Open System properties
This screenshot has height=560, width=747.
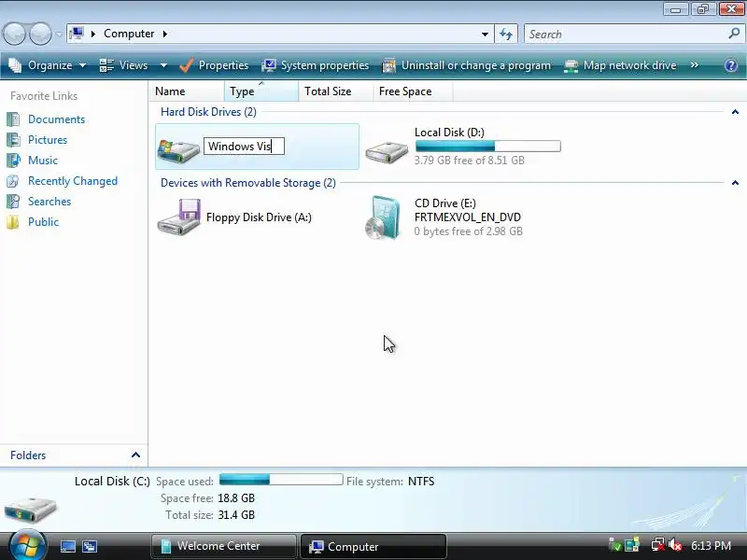click(316, 65)
